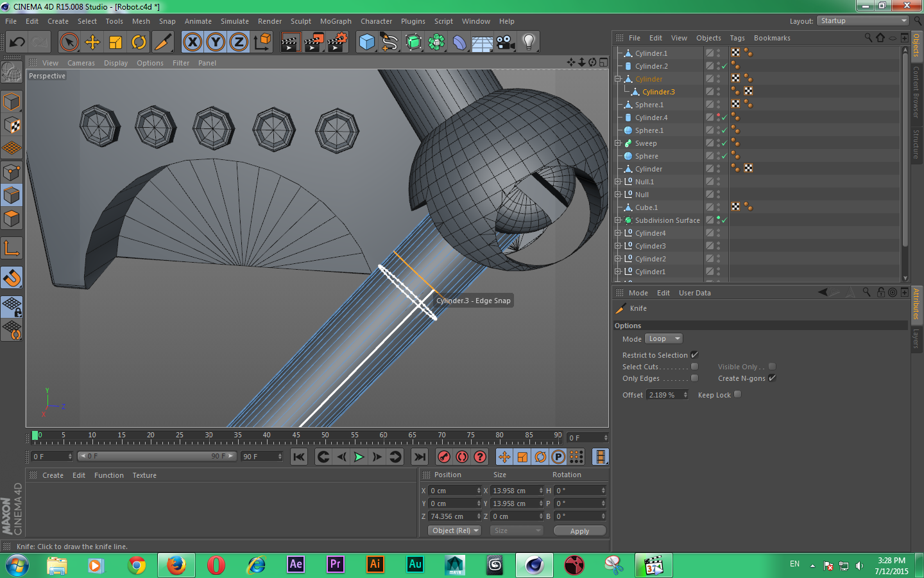Add a Light object
This screenshot has width=924, height=578.
pos(529,42)
